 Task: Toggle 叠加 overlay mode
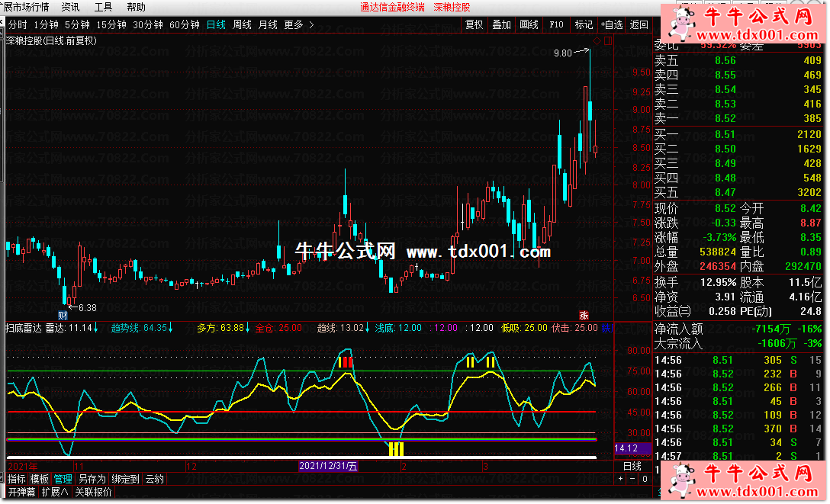tap(501, 24)
